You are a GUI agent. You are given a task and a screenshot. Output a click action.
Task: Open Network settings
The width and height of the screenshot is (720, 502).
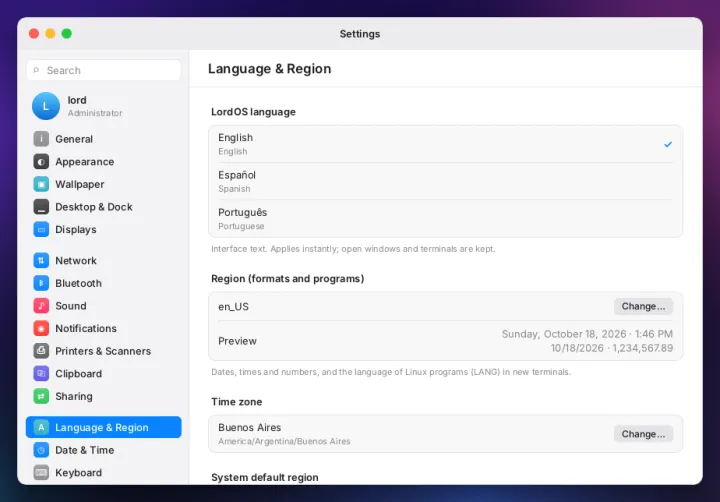pos(103,260)
